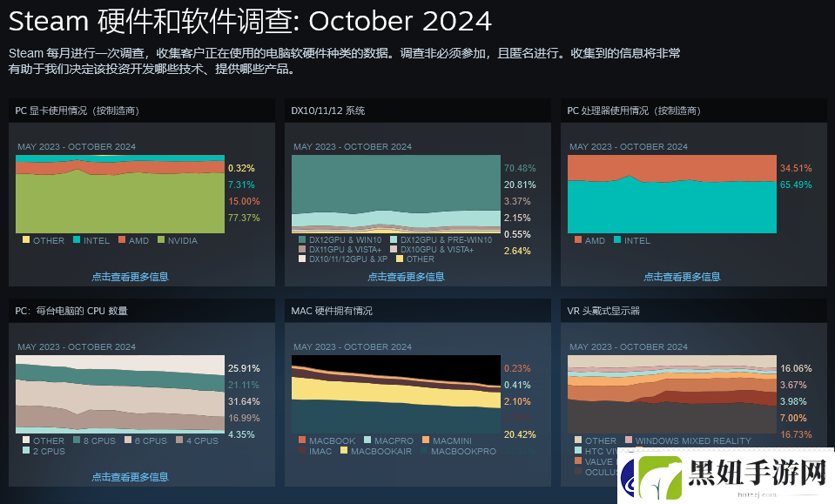This screenshot has height=504, width=835.
Task: Click the MAC hardware ownership area chart
Action: (396, 394)
